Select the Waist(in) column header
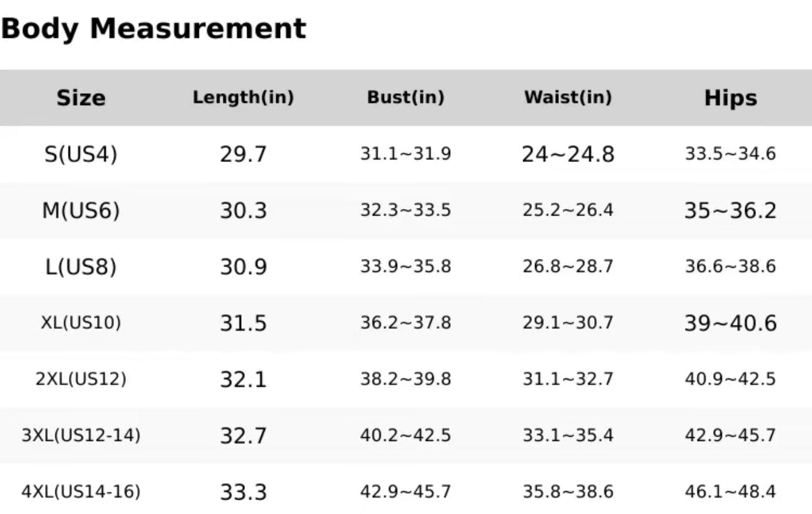812x514 pixels. tap(568, 98)
